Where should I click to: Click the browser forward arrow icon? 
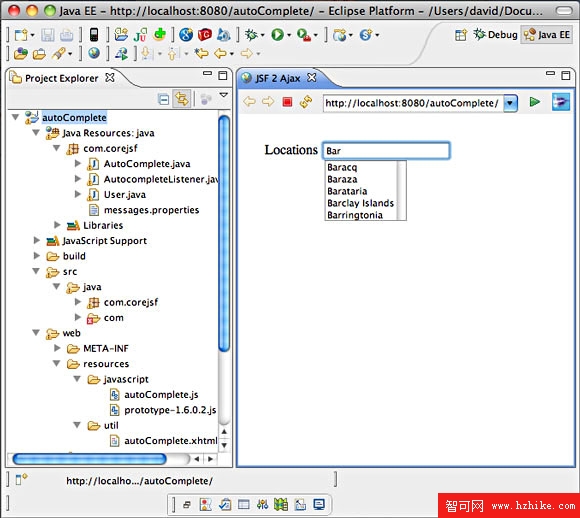click(268, 101)
